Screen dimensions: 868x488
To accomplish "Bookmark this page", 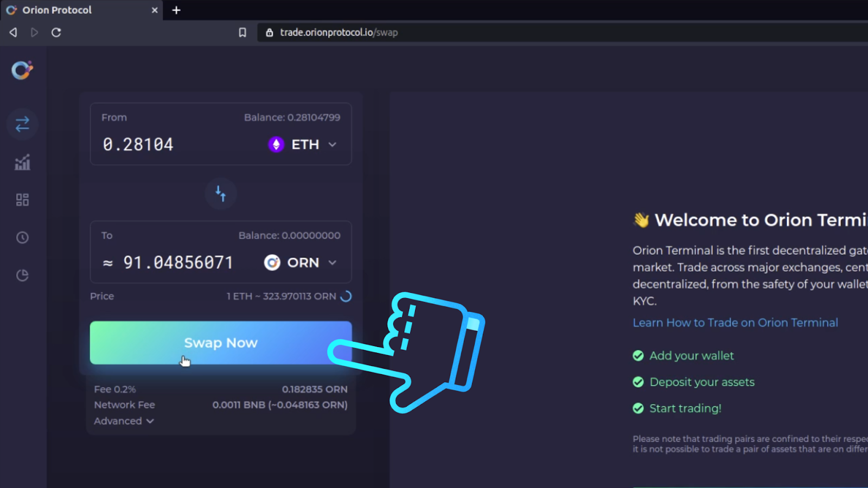I will tap(242, 33).
